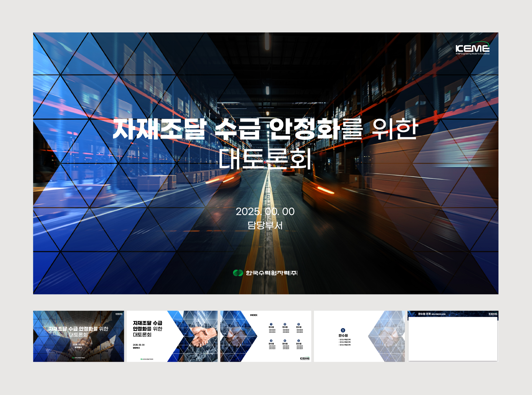Click the '대토론회' title line on main slide
The width and height of the screenshot is (532, 395).
tap(265, 159)
